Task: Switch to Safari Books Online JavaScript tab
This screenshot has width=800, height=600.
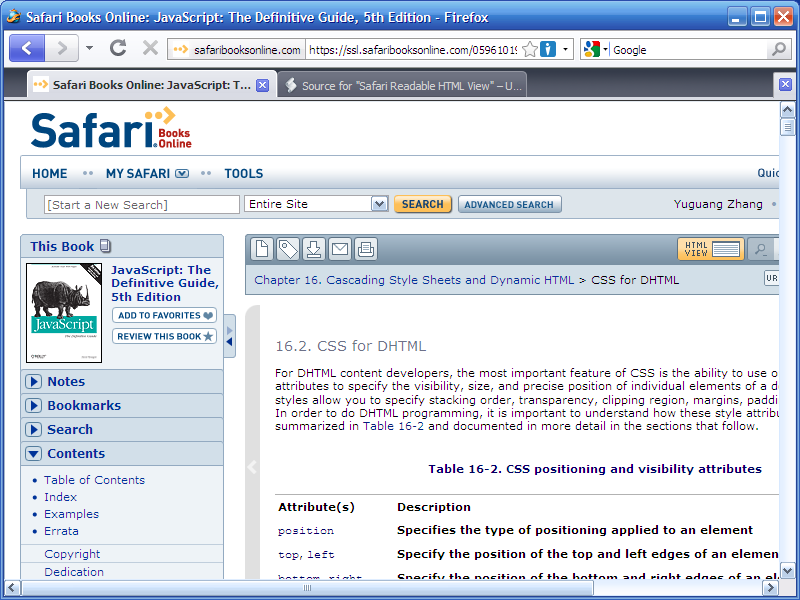Action: click(x=152, y=85)
